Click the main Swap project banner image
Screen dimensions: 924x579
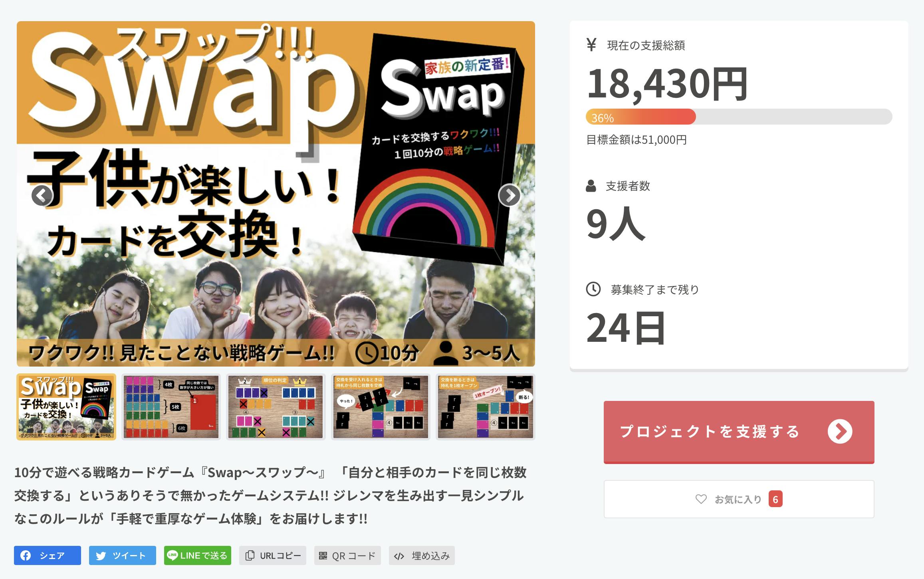click(x=276, y=194)
